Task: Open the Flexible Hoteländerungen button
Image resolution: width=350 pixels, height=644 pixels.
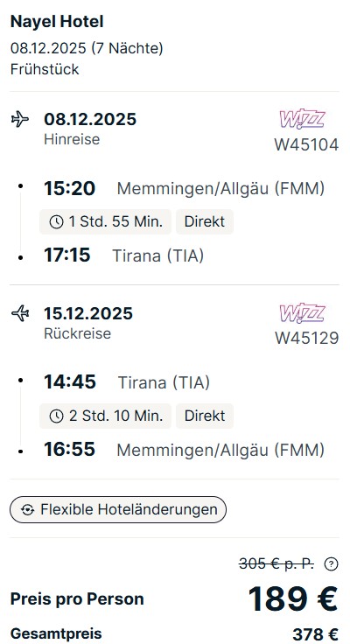Action: pyautogui.click(x=118, y=510)
